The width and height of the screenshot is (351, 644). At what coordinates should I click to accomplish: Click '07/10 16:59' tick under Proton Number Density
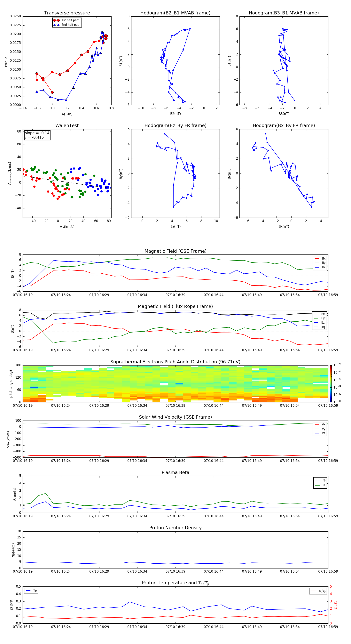click(x=328, y=571)
